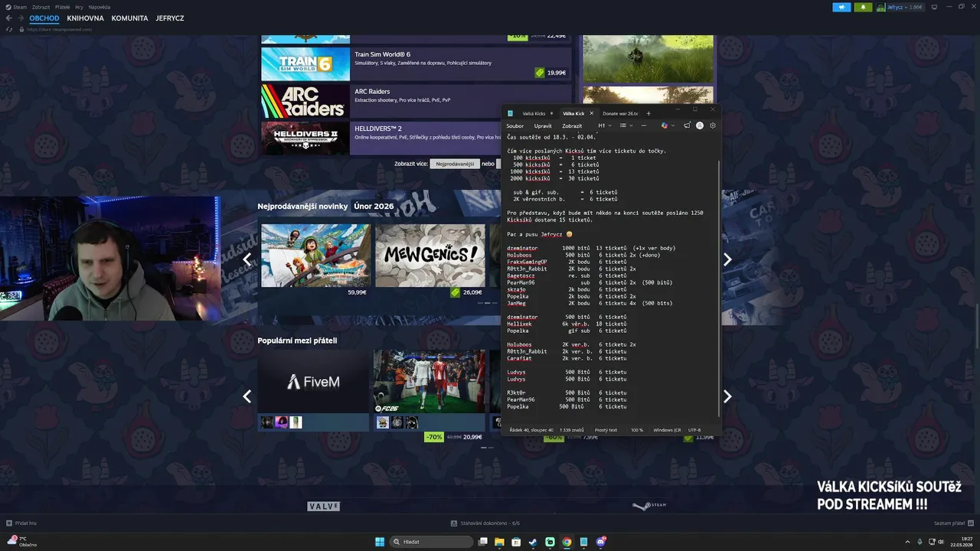Open Seznam přátel friends list

tap(953, 523)
